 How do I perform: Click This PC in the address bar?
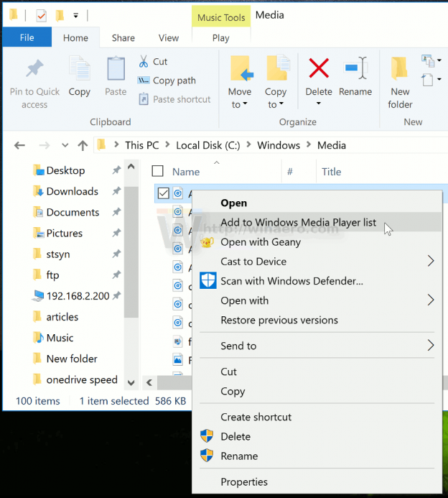(142, 145)
